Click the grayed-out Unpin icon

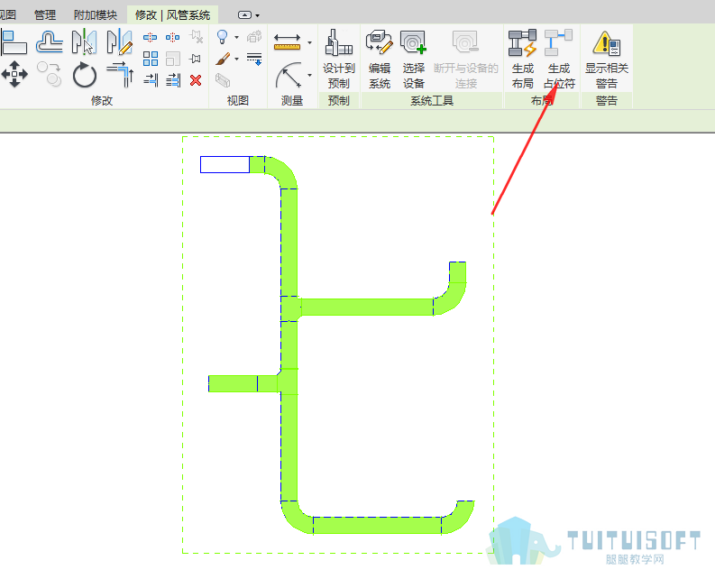[x=196, y=37]
